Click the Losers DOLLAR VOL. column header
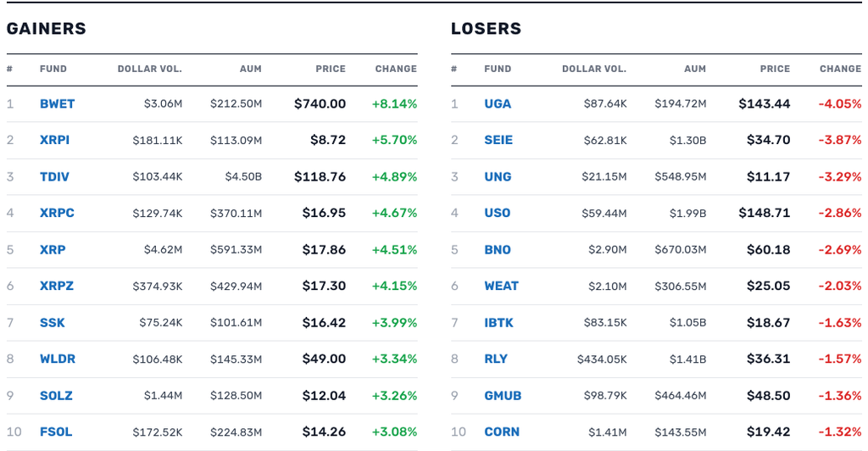 coord(594,69)
